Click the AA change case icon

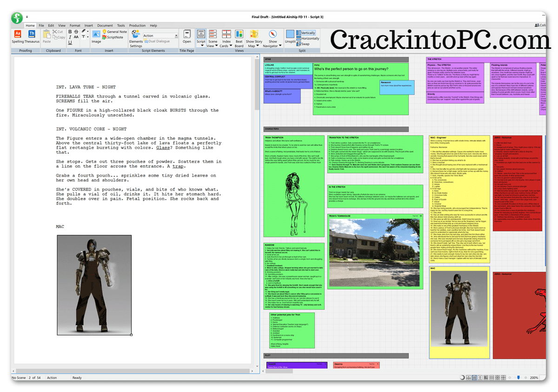pos(76,37)
